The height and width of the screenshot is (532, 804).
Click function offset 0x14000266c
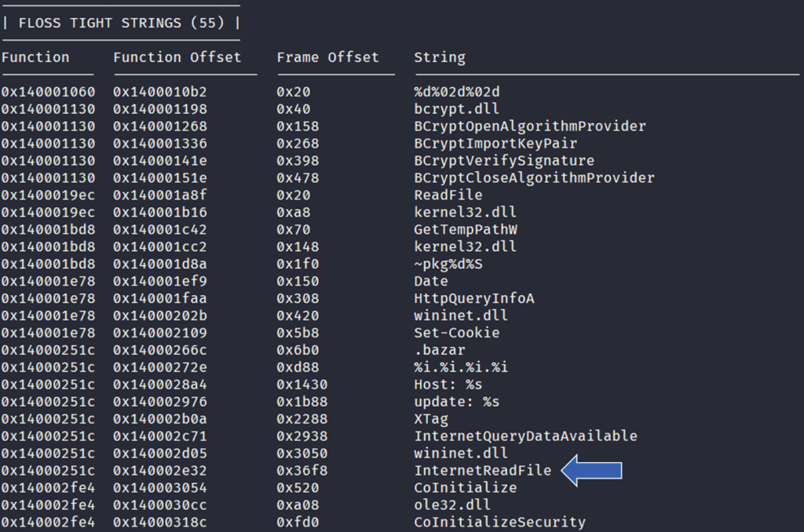[x=160, y=350]
